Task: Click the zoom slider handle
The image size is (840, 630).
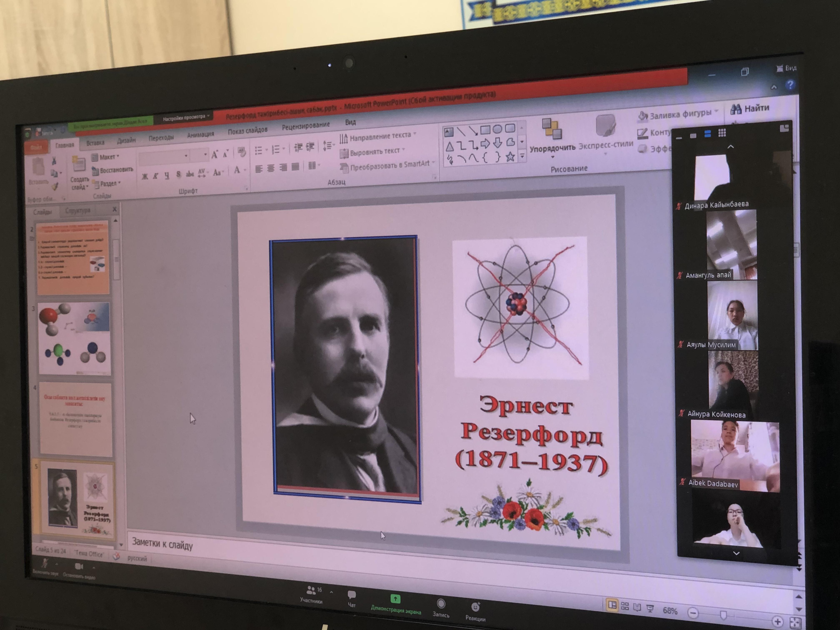Action: coord(723,615)
